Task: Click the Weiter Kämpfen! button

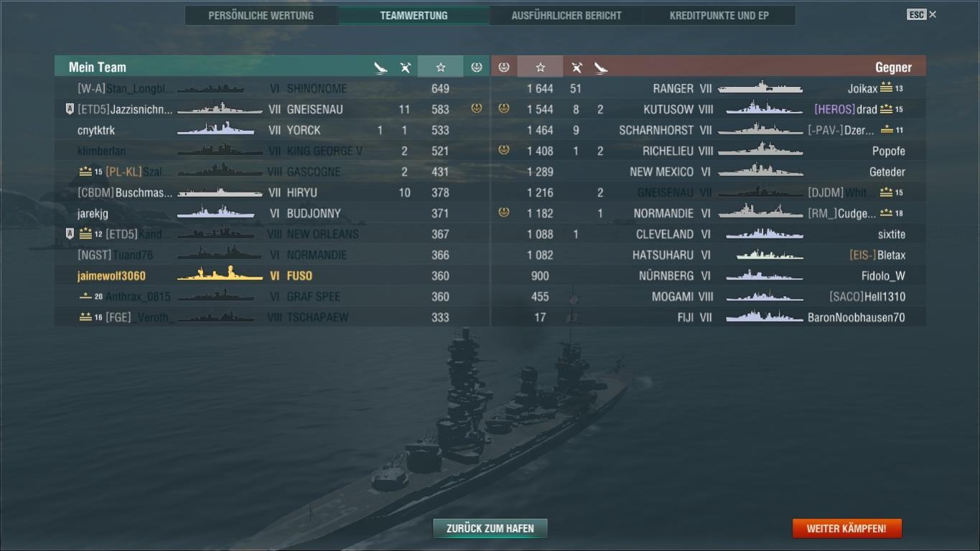Action: tap(846, 528)
